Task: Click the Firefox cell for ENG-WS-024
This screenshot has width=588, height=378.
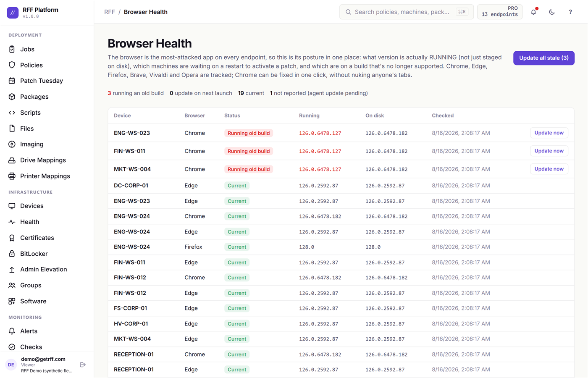Action: tap(193, 247)
